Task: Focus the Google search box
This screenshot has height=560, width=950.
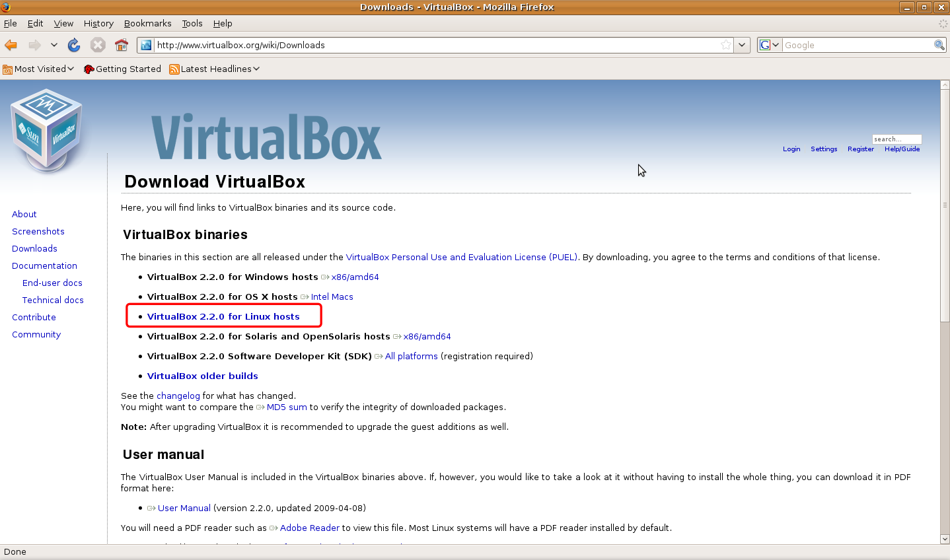Action: click(858, 45)
